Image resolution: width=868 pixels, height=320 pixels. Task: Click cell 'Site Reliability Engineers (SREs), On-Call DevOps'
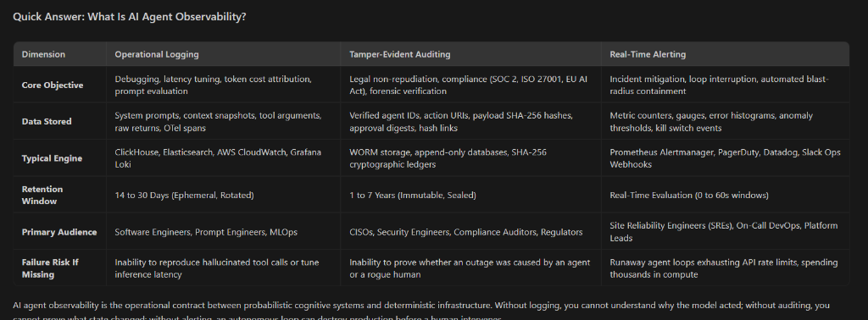[x=726, y=232]
